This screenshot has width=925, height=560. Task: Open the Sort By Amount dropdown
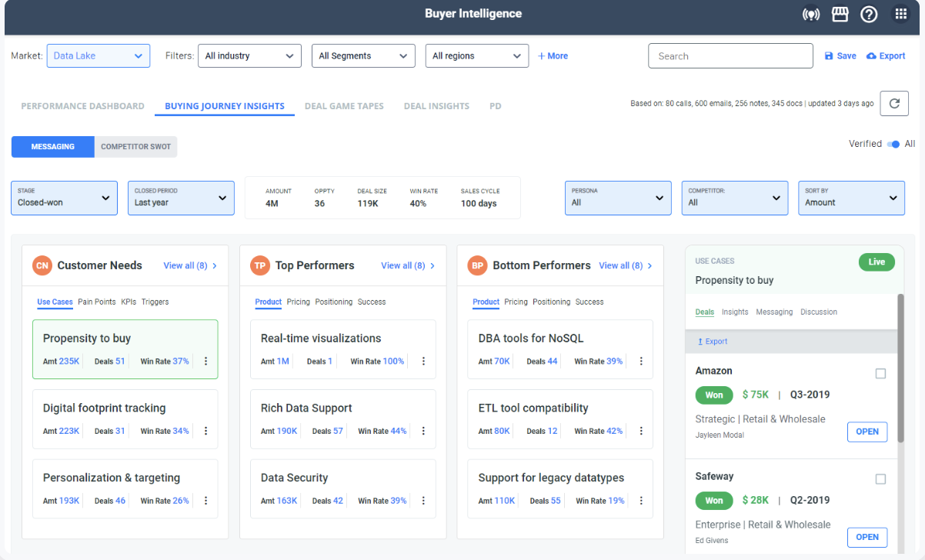point(851,198)
